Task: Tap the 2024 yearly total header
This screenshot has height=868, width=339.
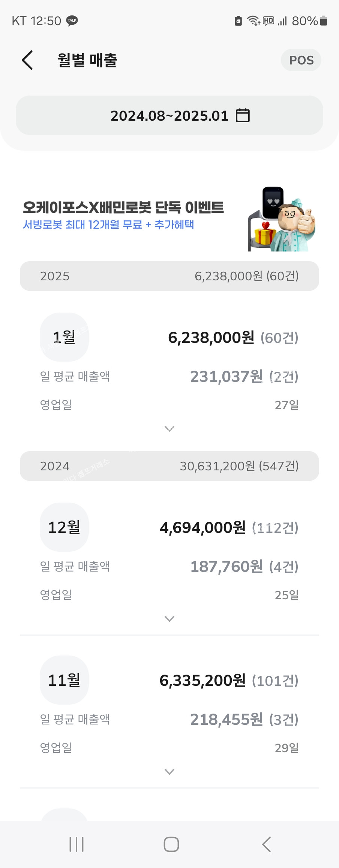Action: point(169,466)
